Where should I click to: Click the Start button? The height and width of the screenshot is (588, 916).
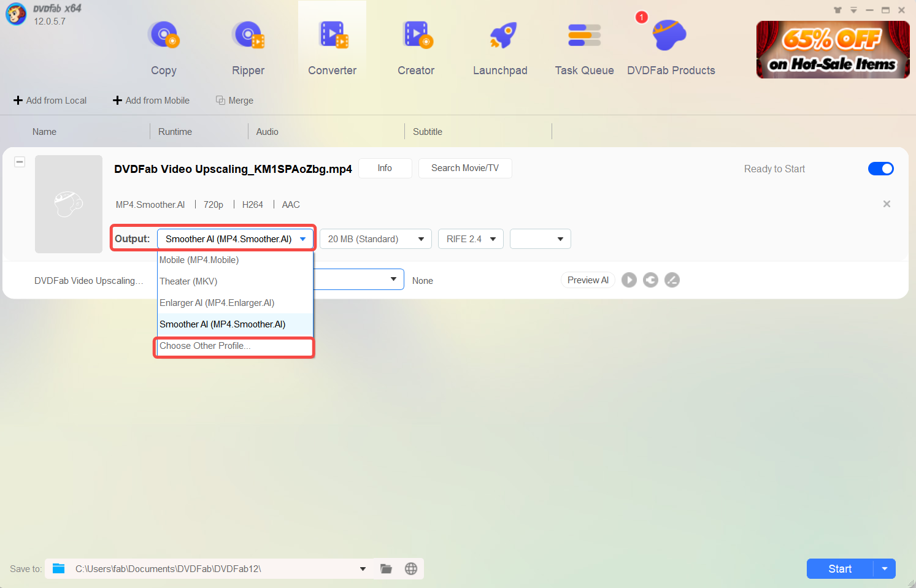pos(840,569)
